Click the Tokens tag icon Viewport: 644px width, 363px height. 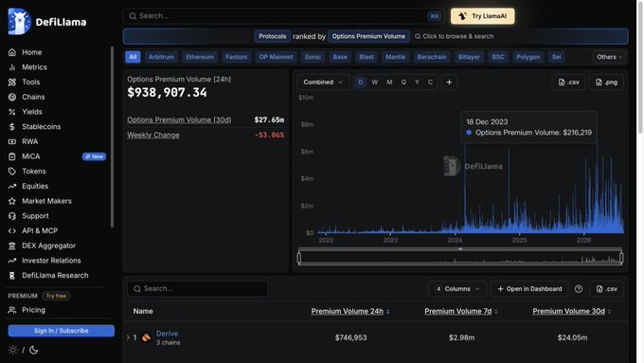[x=12, y=171]
